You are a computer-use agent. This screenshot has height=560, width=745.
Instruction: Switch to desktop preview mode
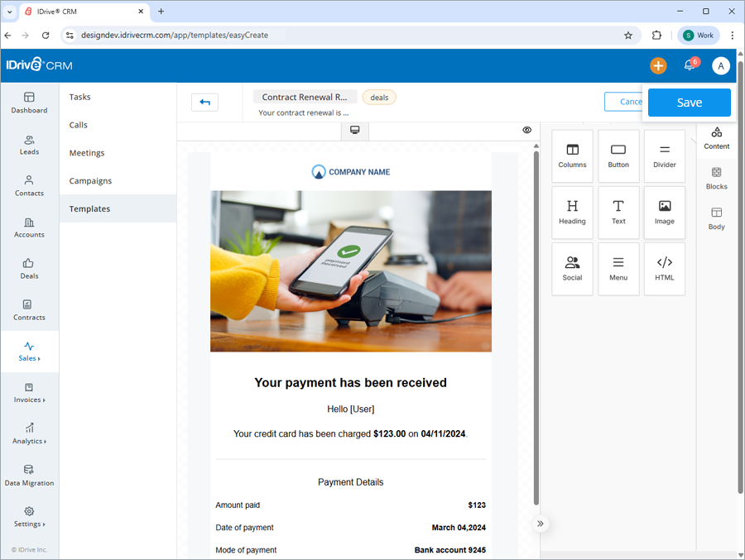click(x=354, y=130)
